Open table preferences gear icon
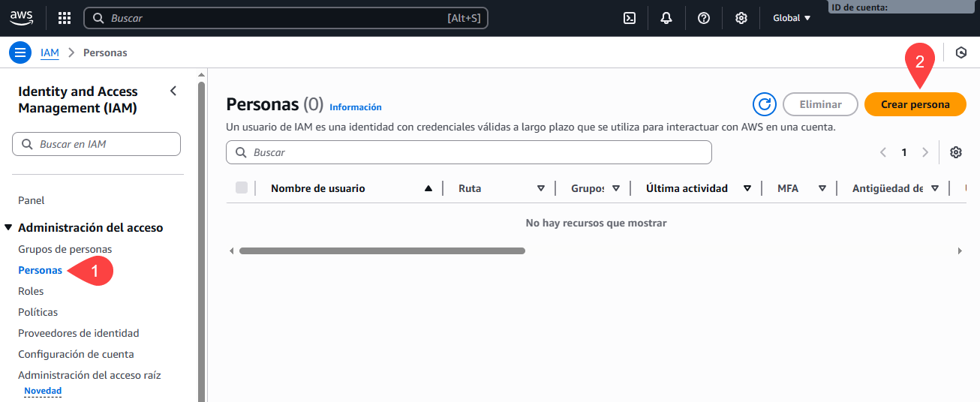980x402 pixels. [x=956, y=152]
